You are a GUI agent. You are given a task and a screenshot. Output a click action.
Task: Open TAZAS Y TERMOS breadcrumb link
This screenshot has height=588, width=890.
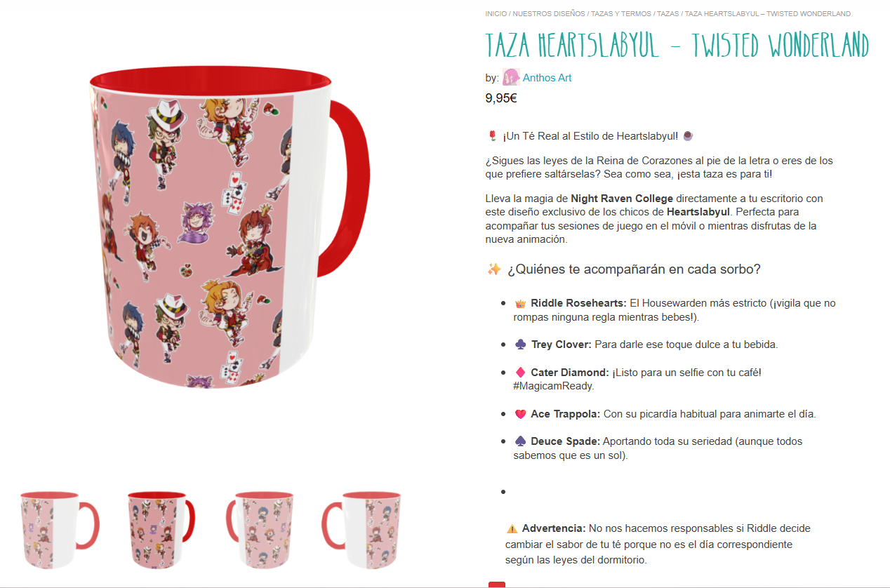(x=620, y=13)
